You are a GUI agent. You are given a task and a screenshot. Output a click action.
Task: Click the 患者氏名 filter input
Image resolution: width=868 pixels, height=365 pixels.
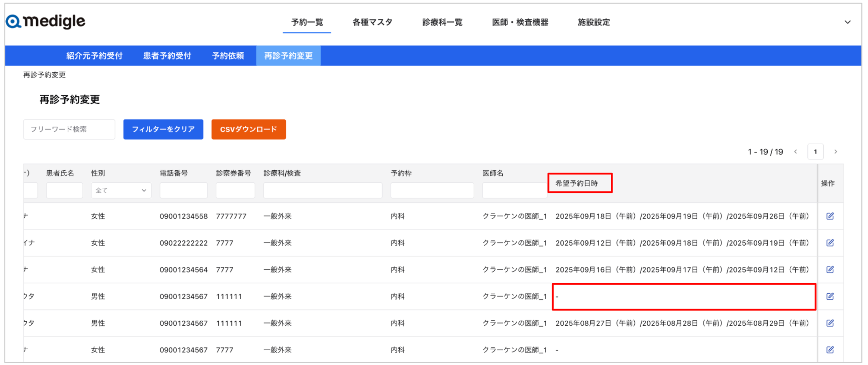pyautogui.click(x=64, y=190)
